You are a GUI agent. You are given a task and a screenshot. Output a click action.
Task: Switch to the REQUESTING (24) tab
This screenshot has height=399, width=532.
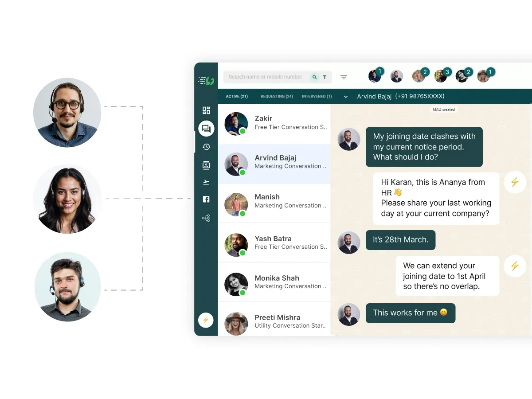[x=277, y=96]
